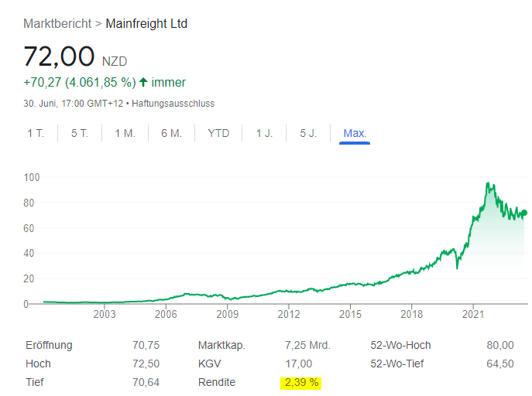Choose the 1 J. time range
Viewport: 532px width, 396px height.
[x=265, y=133]
